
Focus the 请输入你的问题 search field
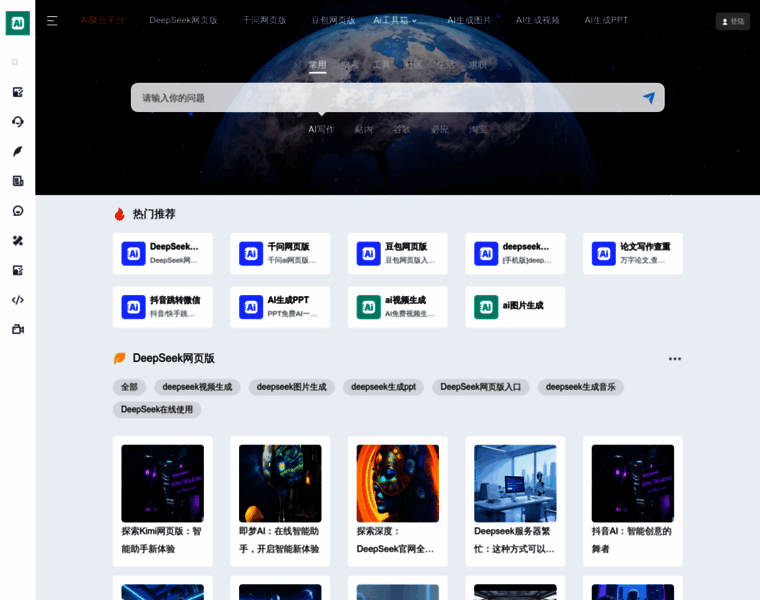coord(397,98)
